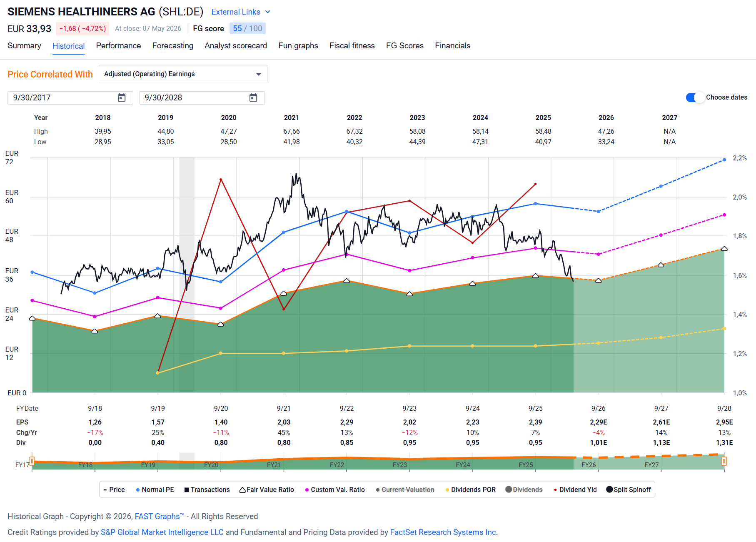Click the 2025 year column header
Screen dimensions: 756x542
pyautogui.click(x=543, y=117)
